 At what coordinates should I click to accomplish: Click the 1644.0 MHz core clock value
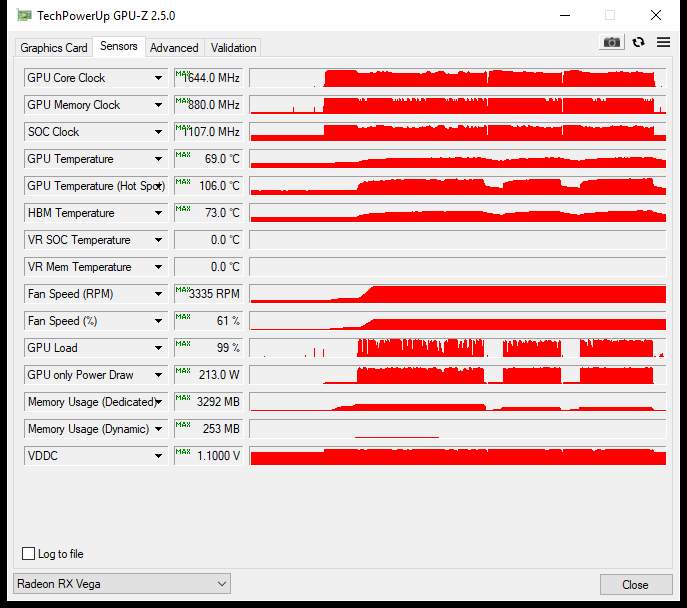click(209, 78)
